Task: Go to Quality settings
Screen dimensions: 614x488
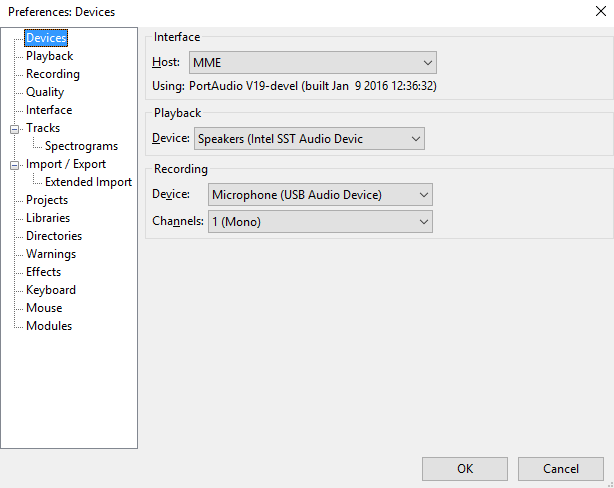Action: [x=45, y=92]
